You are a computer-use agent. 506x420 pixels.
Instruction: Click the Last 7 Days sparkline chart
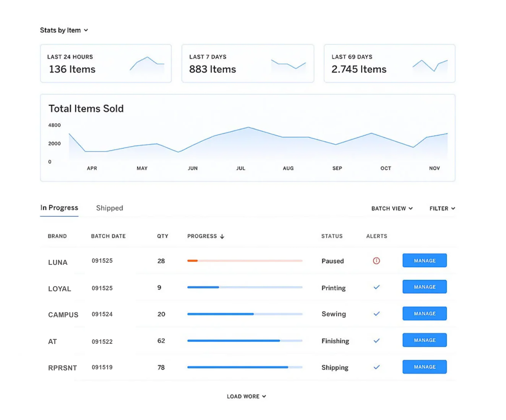288,64
